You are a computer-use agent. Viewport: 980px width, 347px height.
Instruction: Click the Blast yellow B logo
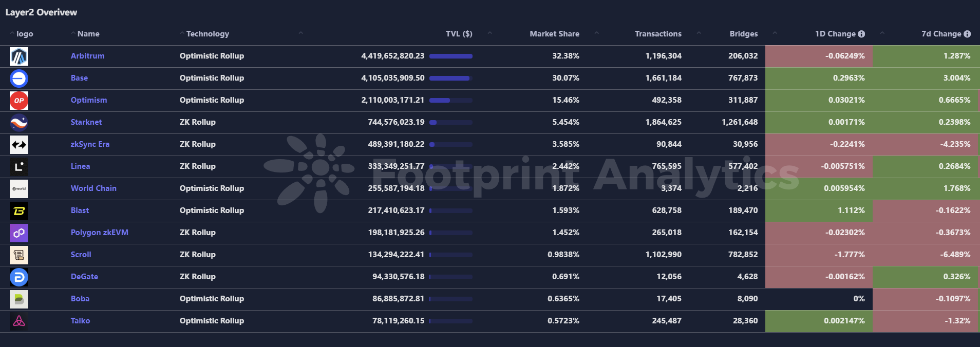pyautogui.click(x=19, y=211)
